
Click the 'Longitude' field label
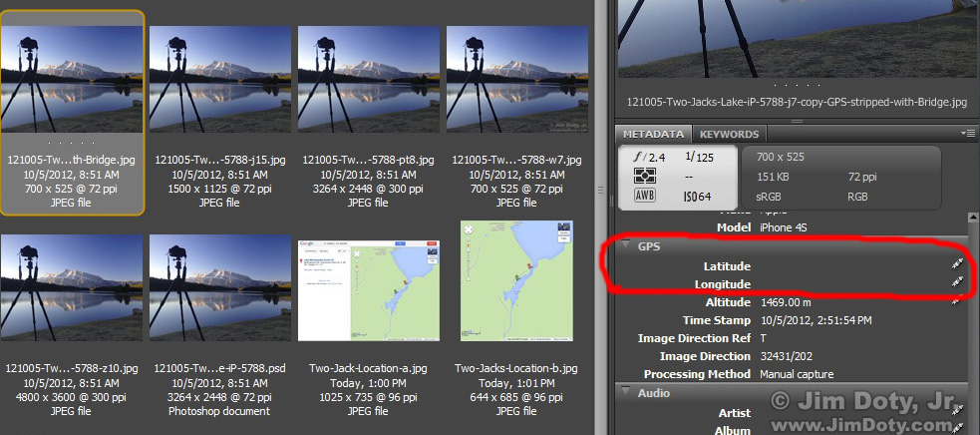723,284
